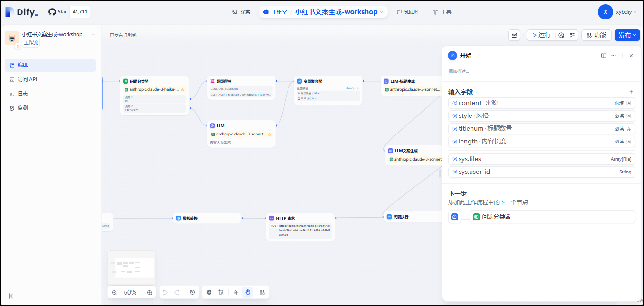Image resolution: width=644 pixels, height=306 pixels.
Task: Add a note to the canvas
Action: click(221, 292)
